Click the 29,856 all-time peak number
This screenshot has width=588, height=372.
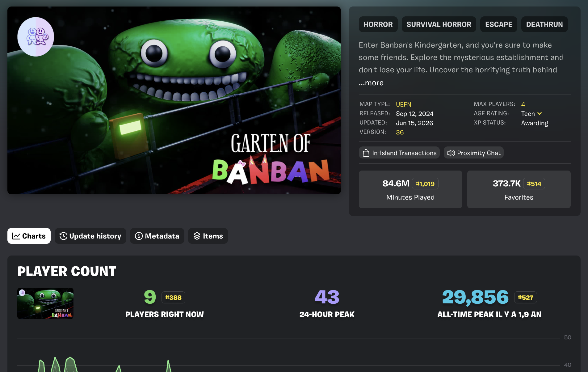[475, 297]
